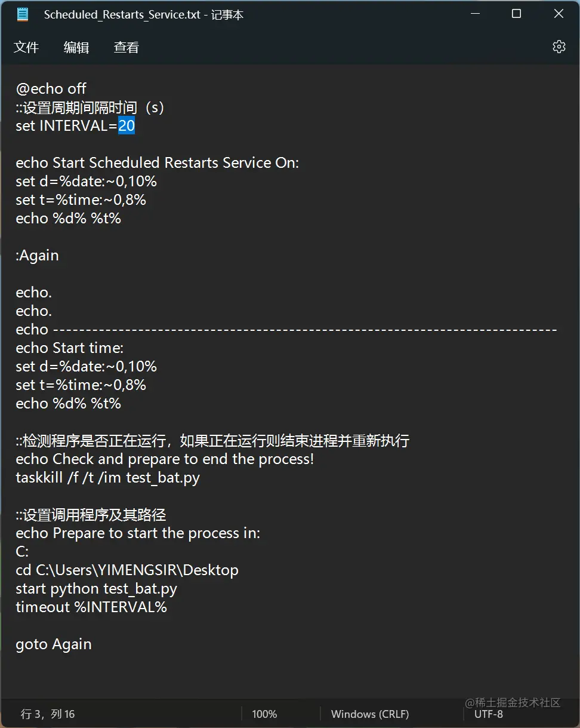Open Notepad settings via the gear icon

(x=559, y=46)
